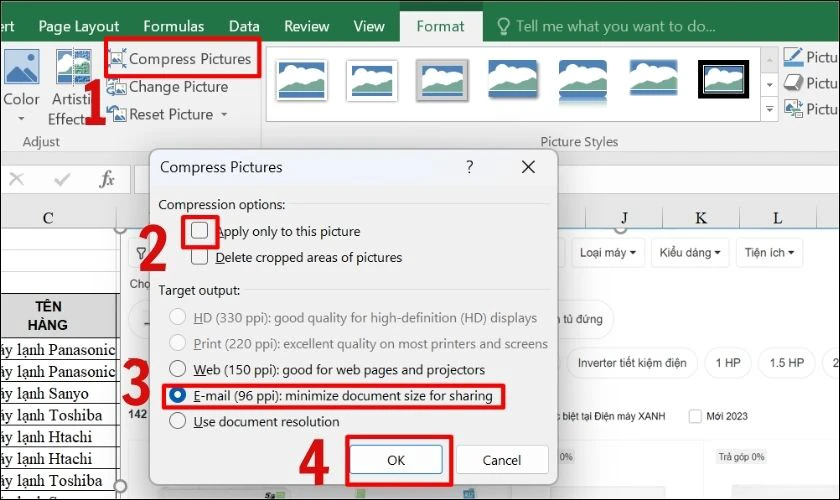Select HD (330 ppi) radio option
This screenshot has height=500, width=840.
point(177,317)
